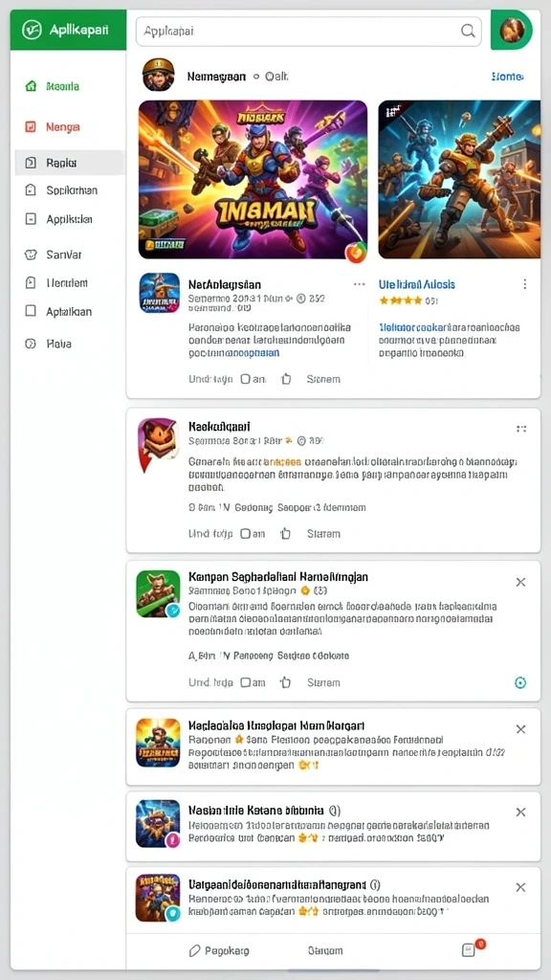Click the round orange badge on IMAMAN banner

pos(356,253)
